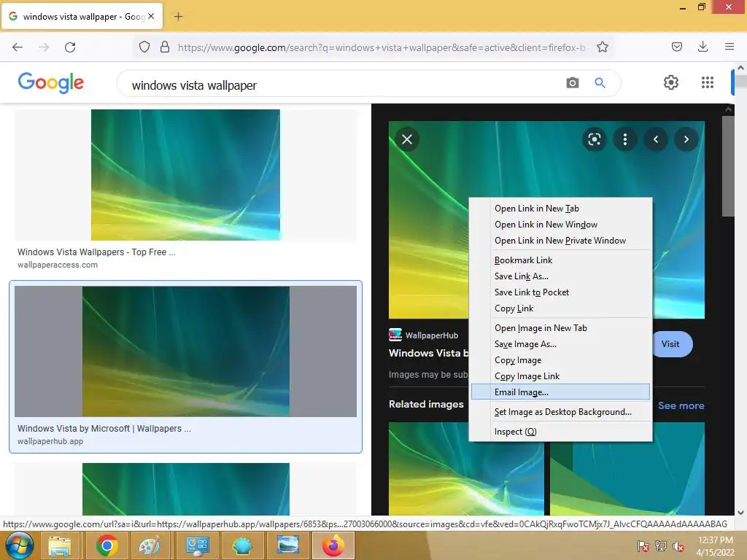This screenshot has width=747, height=560.
Task: Launch Chrome from the taskbar
Action: coord(107,545)
